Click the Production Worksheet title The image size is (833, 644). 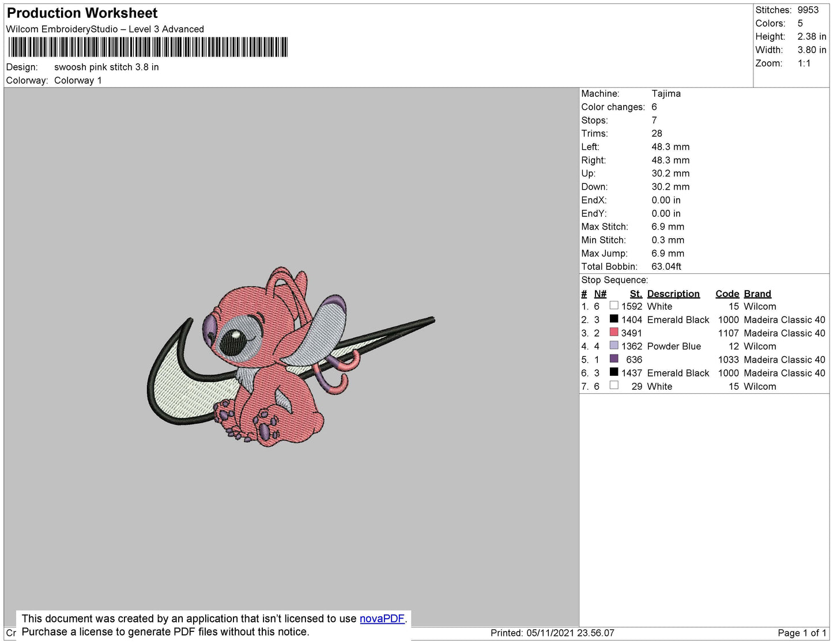pos(82,13)
